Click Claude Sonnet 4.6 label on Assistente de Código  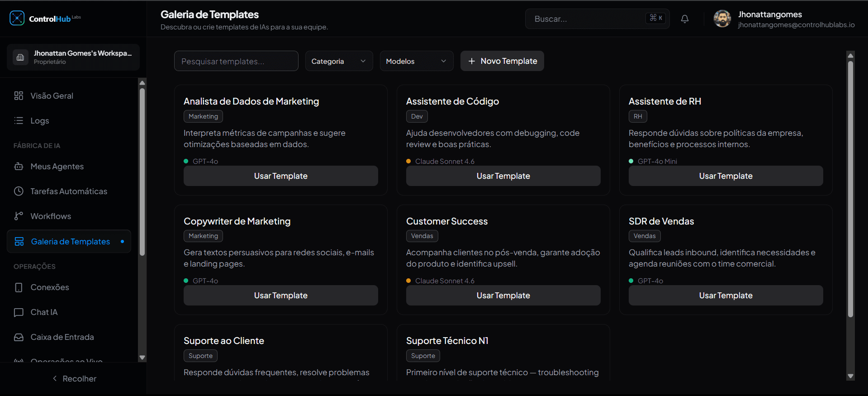tap(445, 161)
